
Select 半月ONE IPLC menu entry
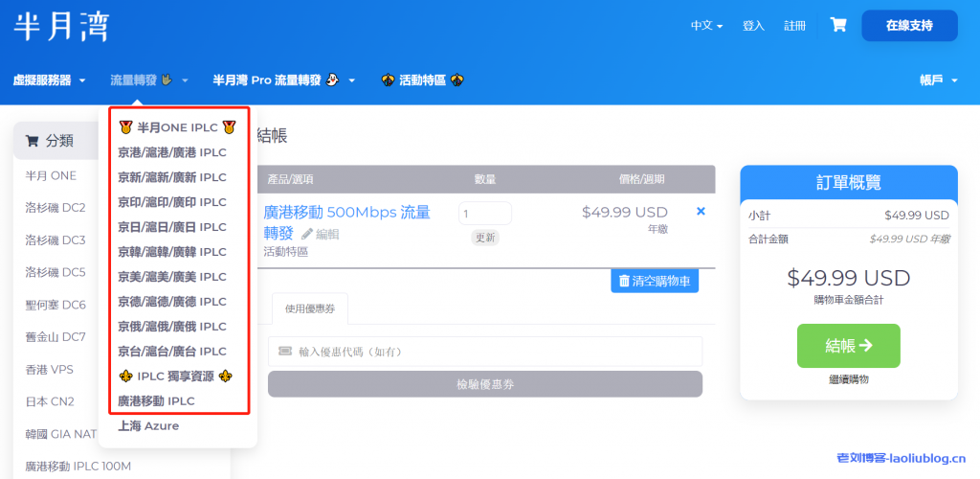[177, 127]
